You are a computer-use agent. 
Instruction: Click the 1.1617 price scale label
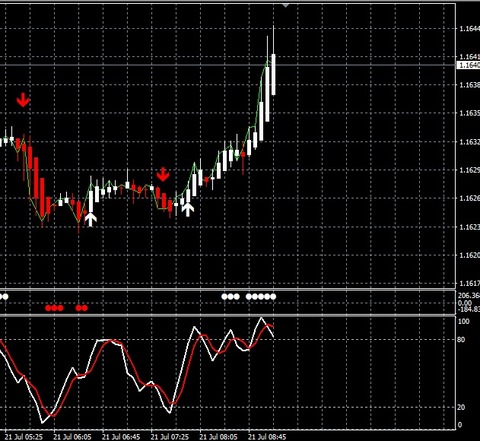470,284
